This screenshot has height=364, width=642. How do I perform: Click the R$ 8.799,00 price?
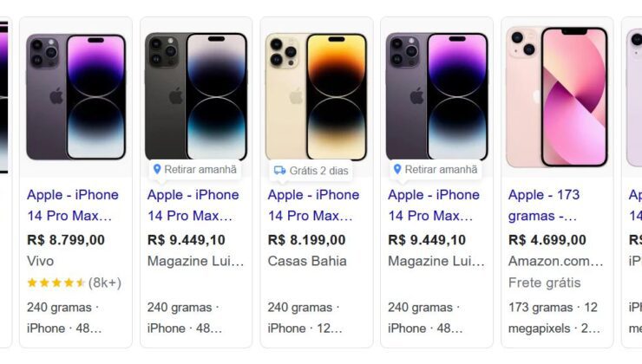(66, 240)
